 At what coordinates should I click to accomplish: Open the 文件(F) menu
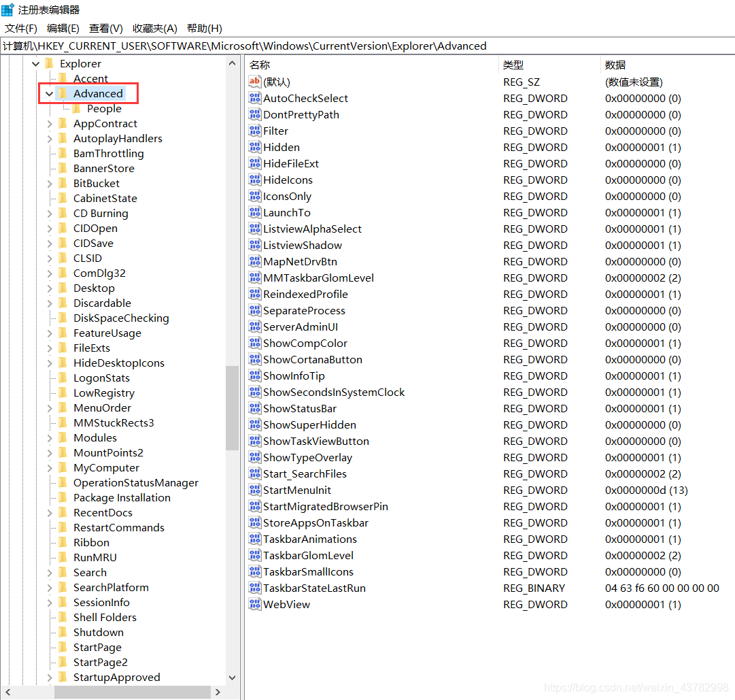tap(20, 29)
